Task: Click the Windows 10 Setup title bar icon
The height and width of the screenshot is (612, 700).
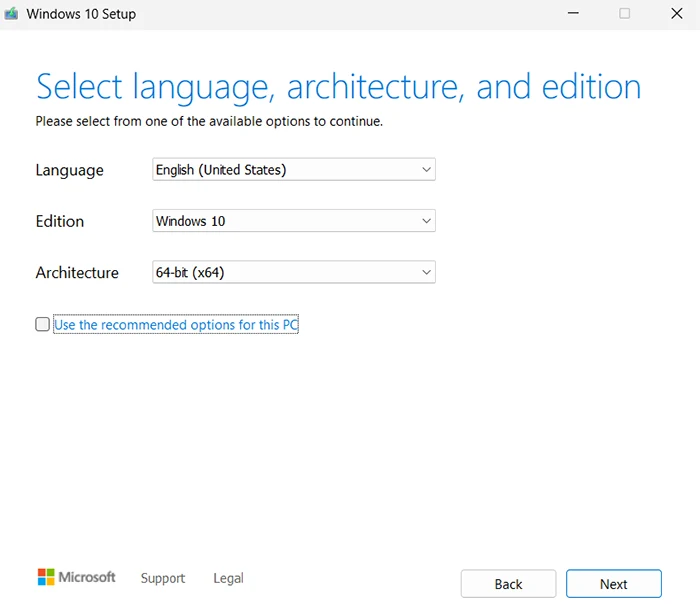Action: click(11, 14)
